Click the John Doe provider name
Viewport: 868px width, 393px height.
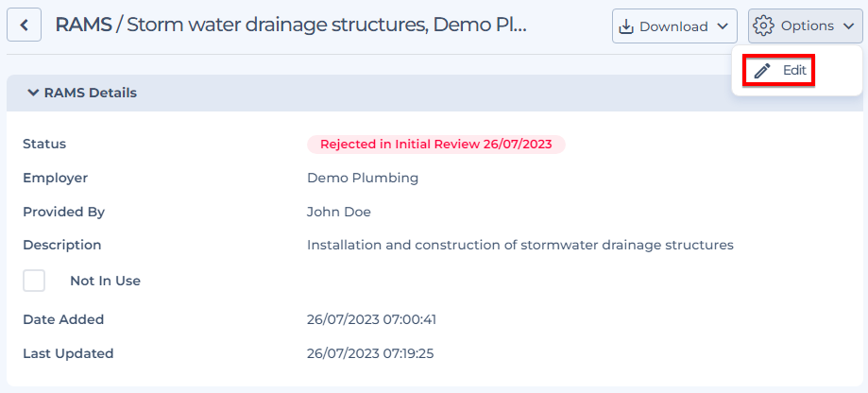(x=339, y=212)
